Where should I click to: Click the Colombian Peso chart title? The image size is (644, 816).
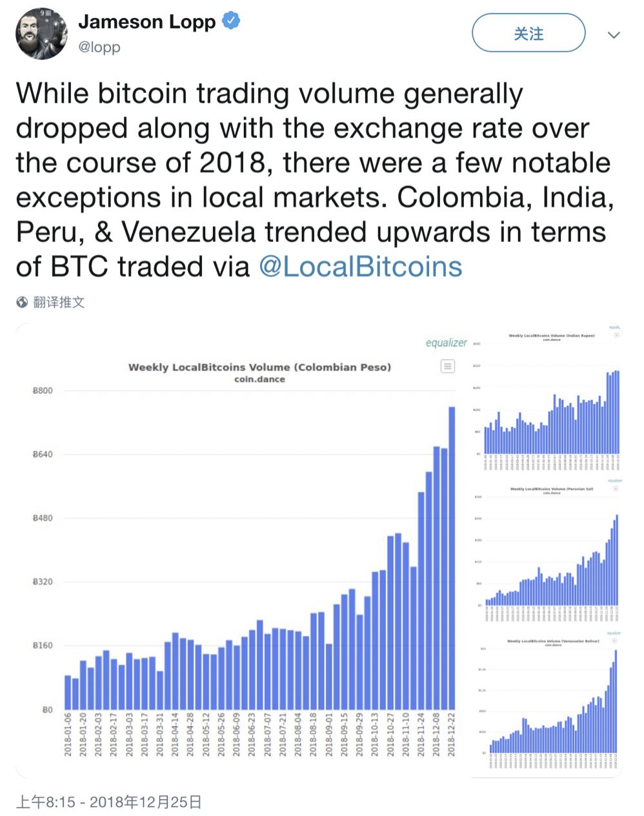259,367
